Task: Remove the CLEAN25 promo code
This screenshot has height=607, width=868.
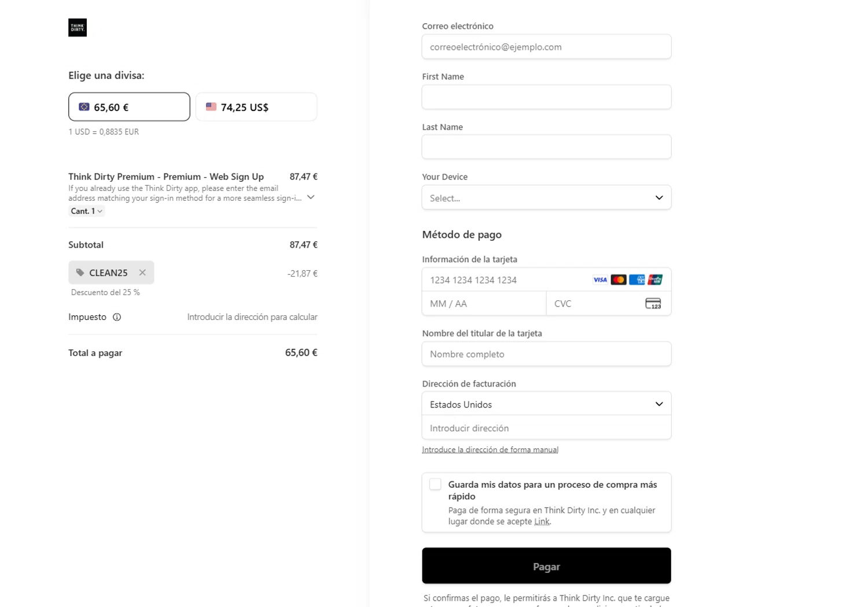Action: [x=142, y=273]
